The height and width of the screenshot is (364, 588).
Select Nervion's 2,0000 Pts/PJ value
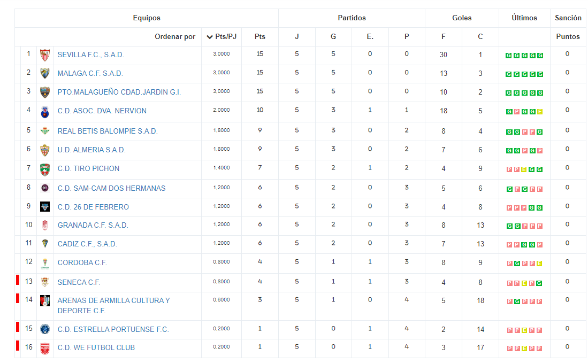[222, 110]
